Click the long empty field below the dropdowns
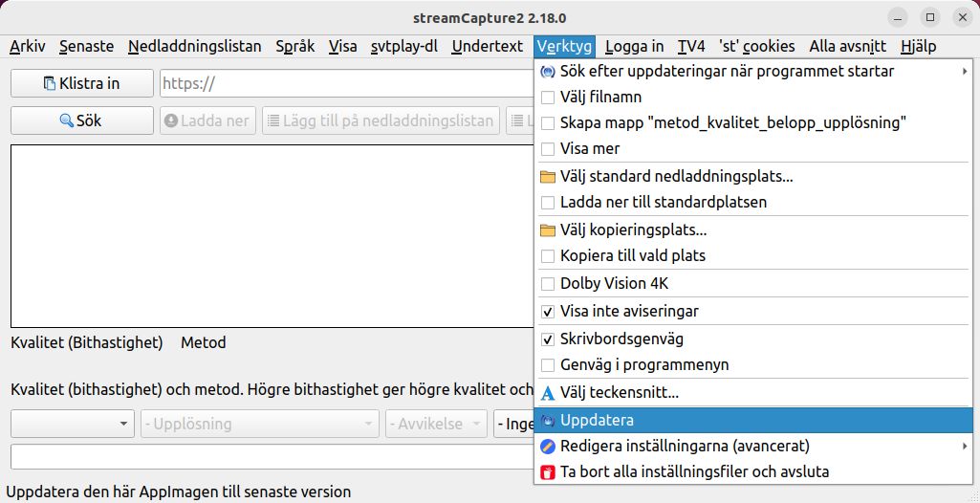 coord(272,456)
